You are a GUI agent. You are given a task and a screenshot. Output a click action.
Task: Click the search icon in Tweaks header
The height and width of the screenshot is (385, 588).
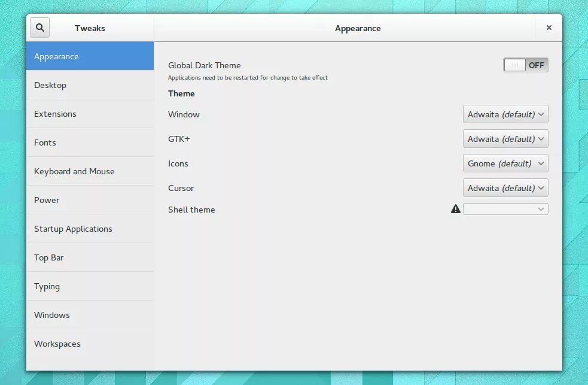39,27
